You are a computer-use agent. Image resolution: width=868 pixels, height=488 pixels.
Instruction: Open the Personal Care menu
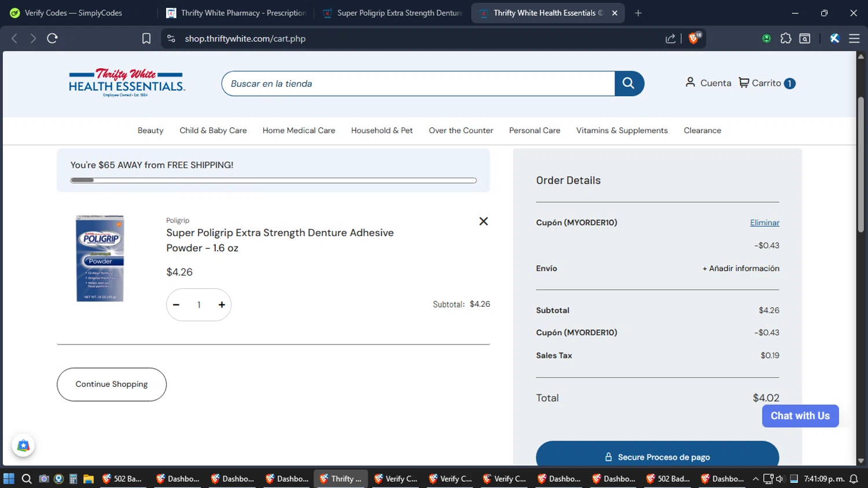coord(535,130)
